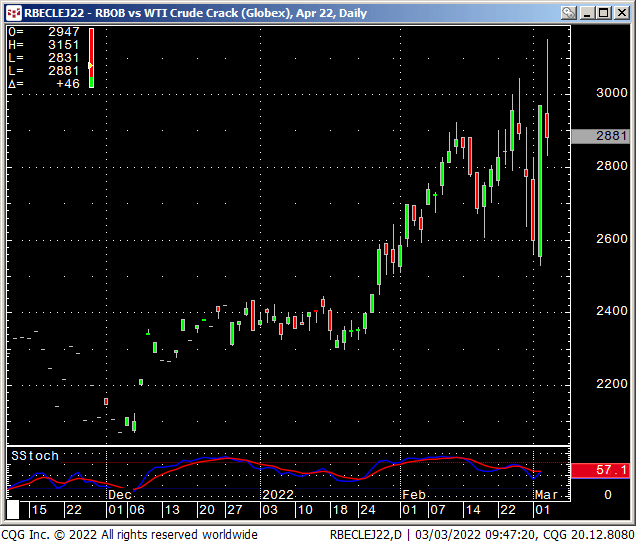Click the 20 date on time axis

point(207,510)
